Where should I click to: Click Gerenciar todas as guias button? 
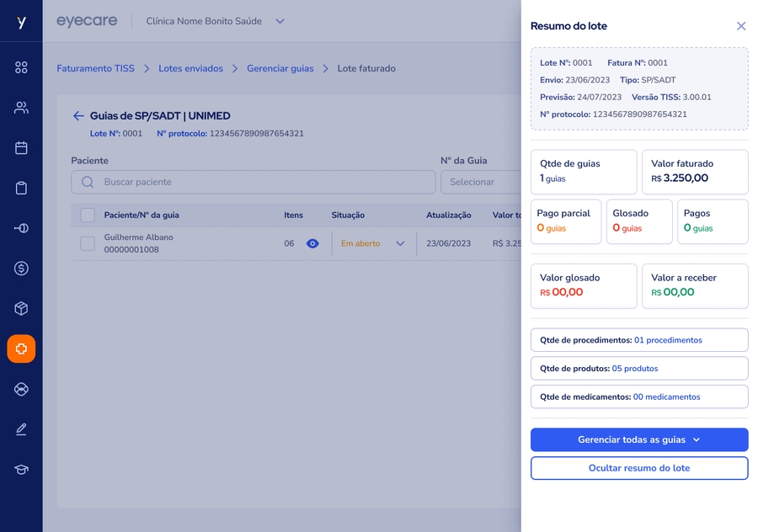point(639,439)
